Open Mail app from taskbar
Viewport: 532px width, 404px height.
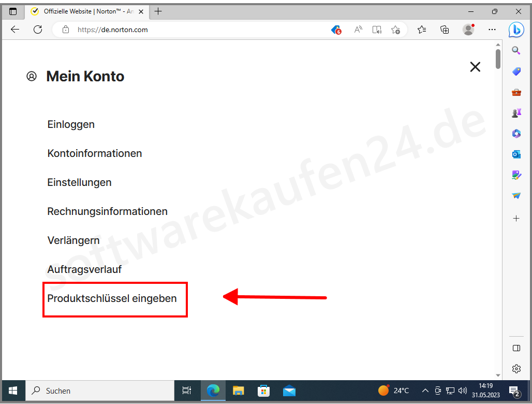(x=289, y=391)
